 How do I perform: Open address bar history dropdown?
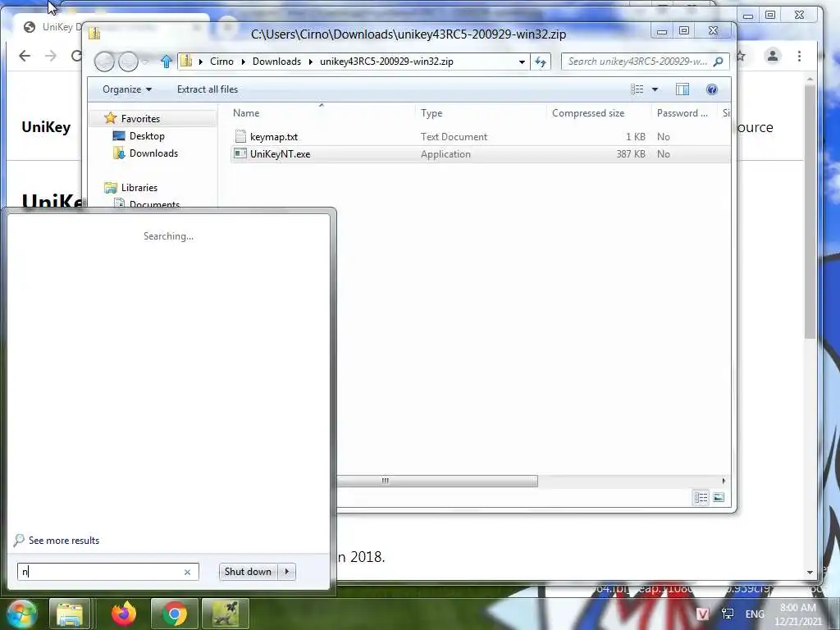point(522,62)
